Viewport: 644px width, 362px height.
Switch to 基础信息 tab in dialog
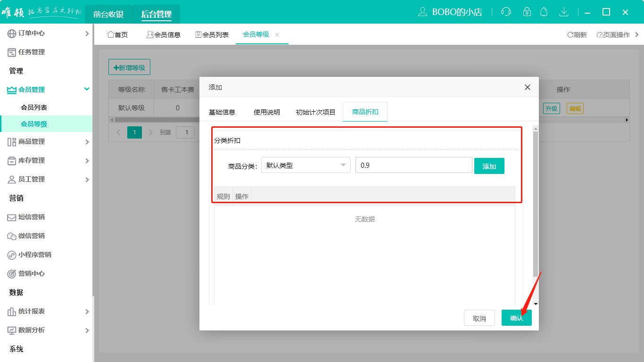(x=222, y=112)
